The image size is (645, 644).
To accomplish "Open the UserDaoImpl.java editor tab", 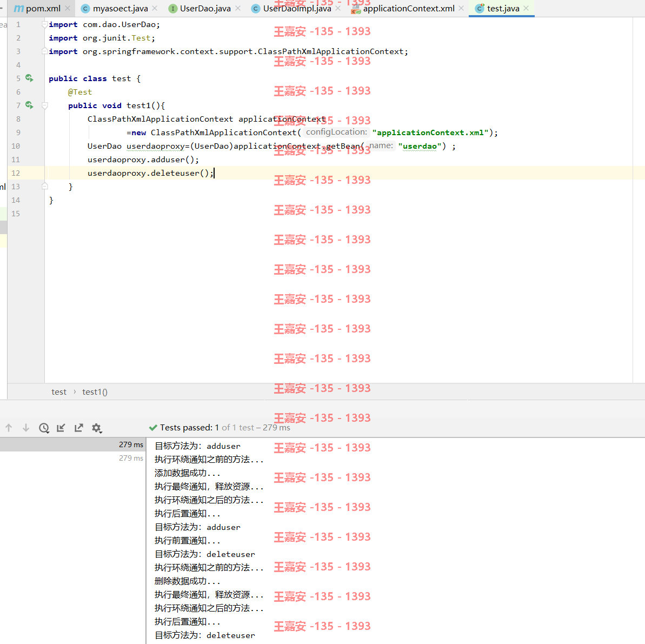I will [297, 8].
